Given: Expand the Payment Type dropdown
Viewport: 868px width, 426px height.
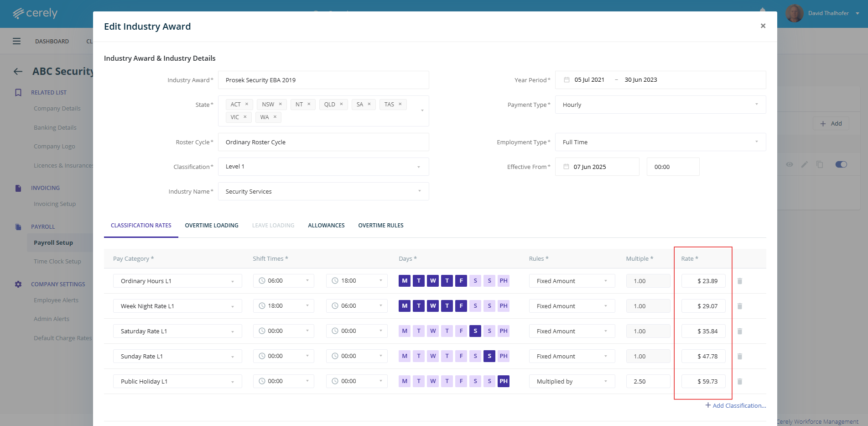Looking at the screenshot, I should (660, 105).
